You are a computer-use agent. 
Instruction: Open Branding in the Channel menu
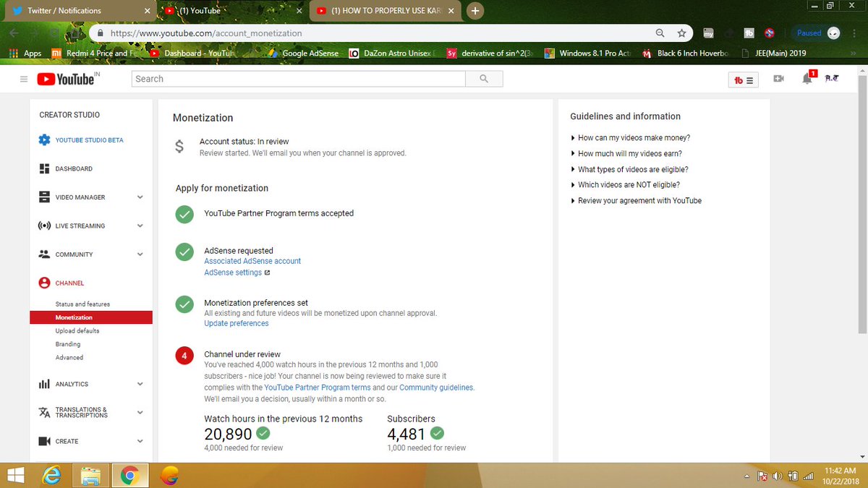[68, 344]
